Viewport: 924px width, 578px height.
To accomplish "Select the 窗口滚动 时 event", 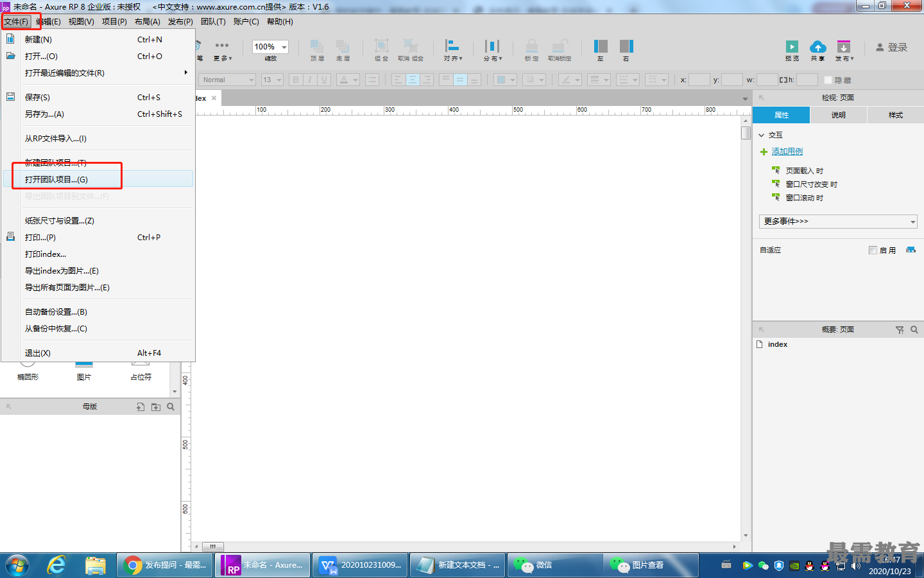I will click(x=805, y=198).
